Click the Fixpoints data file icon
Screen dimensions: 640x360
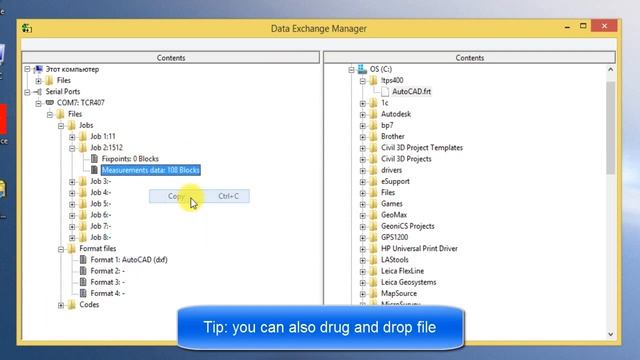pos(94,158)
